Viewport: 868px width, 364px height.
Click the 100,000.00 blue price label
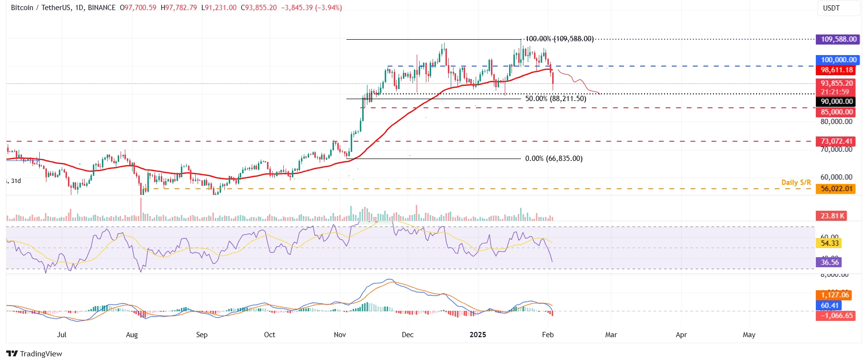pos(839,60)
